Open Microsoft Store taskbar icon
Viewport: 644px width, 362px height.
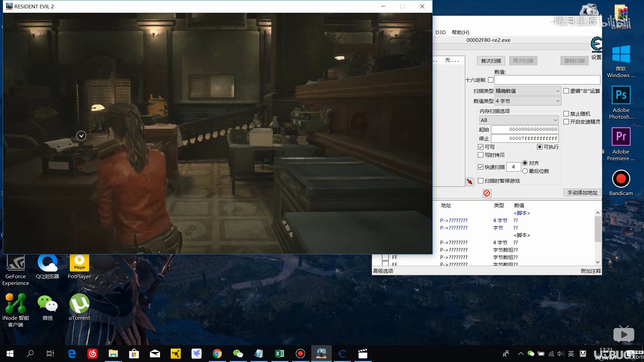pyautogui.click(x=134, y=354)
